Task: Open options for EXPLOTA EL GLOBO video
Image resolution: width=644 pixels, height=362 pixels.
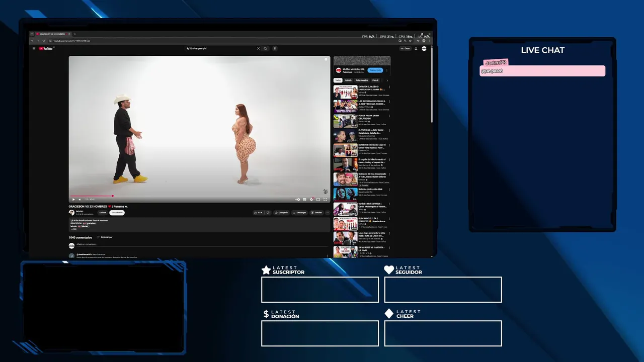Action: pyautogui.click(x=389, y=87)
